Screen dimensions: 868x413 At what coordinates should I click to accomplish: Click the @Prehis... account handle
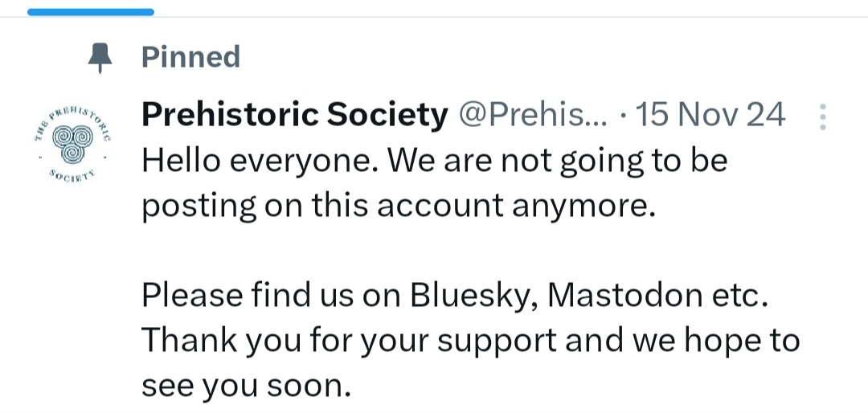(x=533, y=117)
